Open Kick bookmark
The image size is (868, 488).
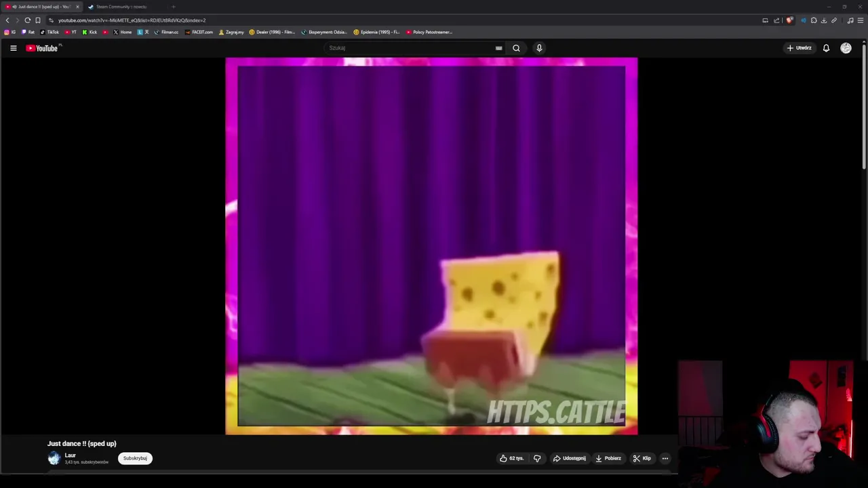pos(90,32)
